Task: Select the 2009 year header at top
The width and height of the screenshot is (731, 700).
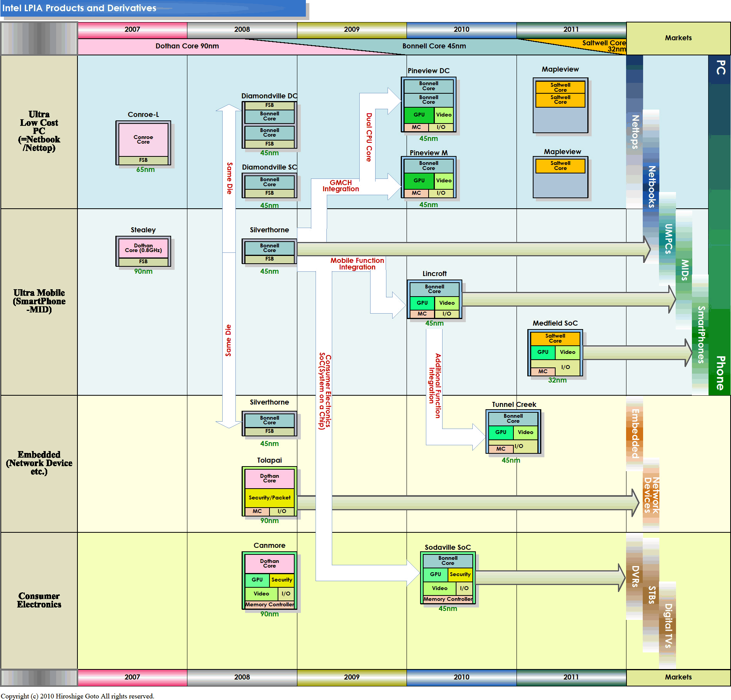Action: coord(352,29)
